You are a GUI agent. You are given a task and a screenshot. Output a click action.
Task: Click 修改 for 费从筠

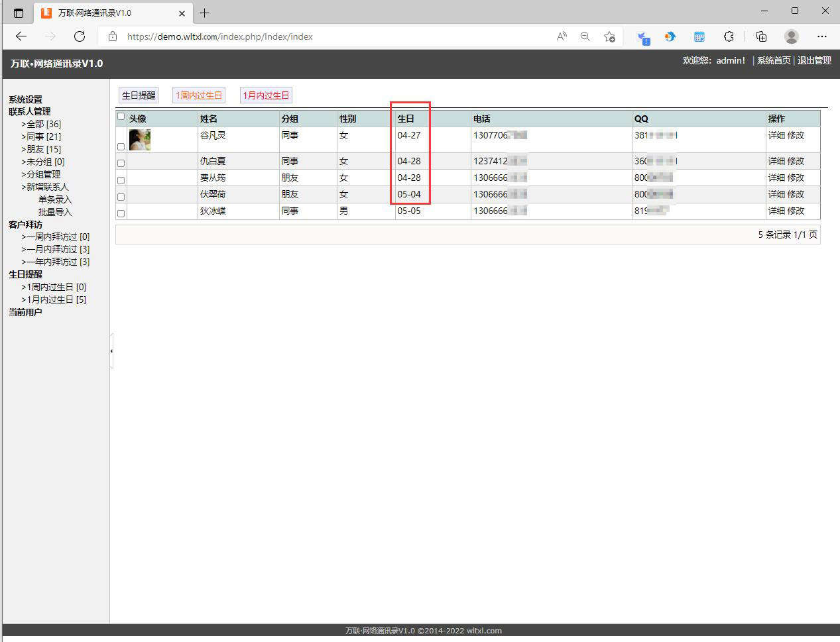[x=796, y=178]
